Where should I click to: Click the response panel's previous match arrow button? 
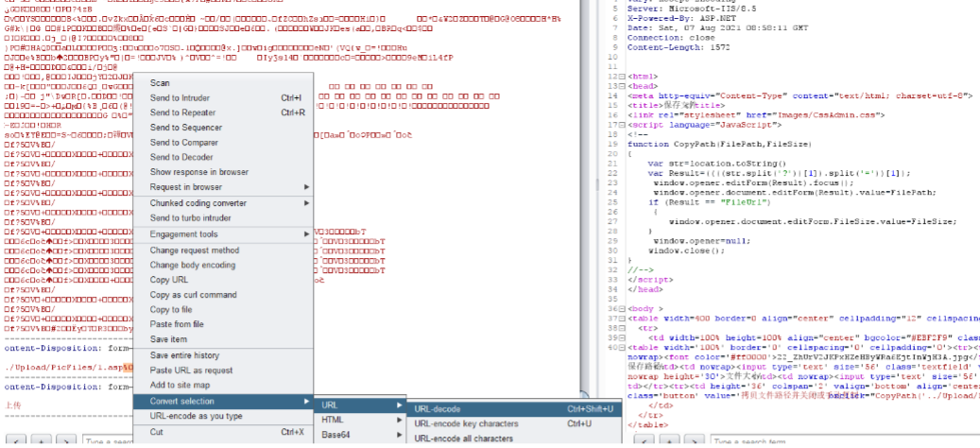[x=645, y=441]
